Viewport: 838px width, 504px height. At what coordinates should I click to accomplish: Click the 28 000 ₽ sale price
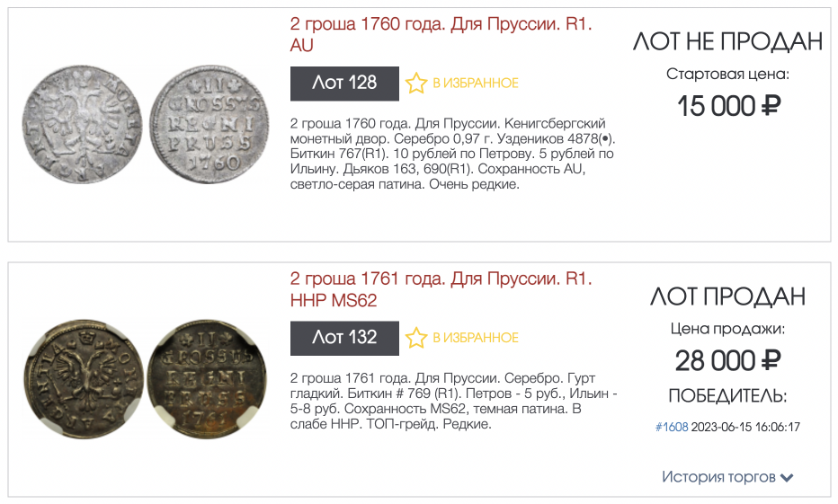(727, 361)
